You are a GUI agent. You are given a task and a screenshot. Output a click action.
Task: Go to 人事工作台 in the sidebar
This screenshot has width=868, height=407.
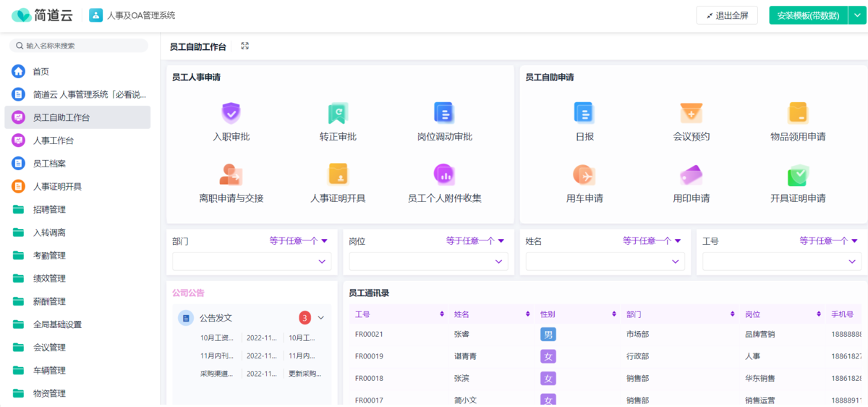(53, 140)
